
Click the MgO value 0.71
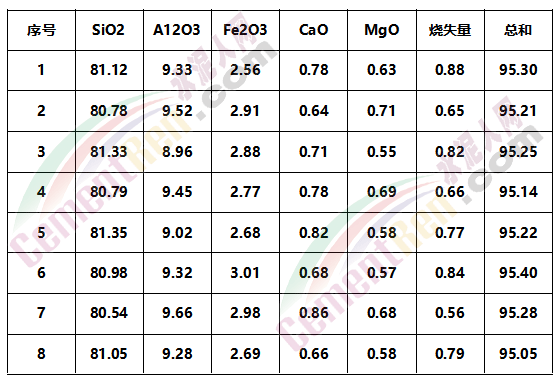(x=382, y=111)
